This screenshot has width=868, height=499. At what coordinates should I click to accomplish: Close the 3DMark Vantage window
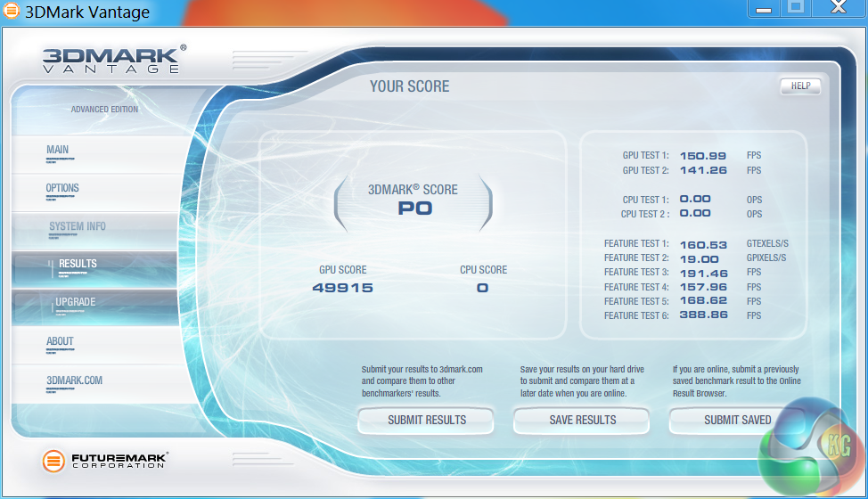838,8
